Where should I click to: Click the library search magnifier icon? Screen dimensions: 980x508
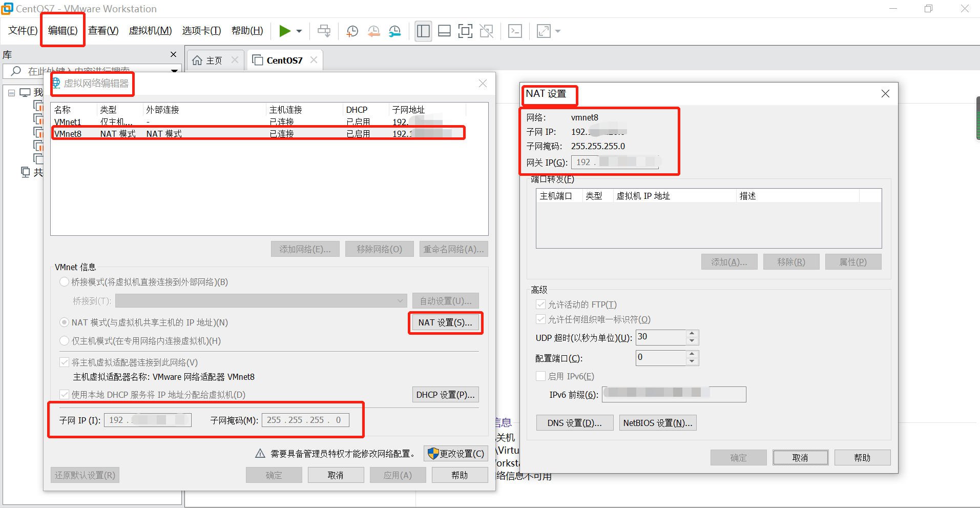[16, 71]
